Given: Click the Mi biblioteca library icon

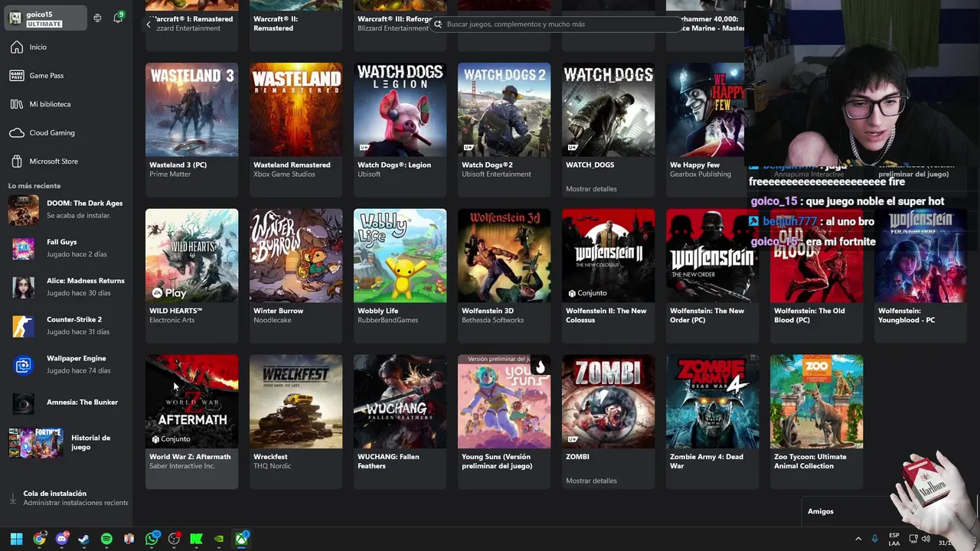Looking at the screenshot, I should point(17,104).
